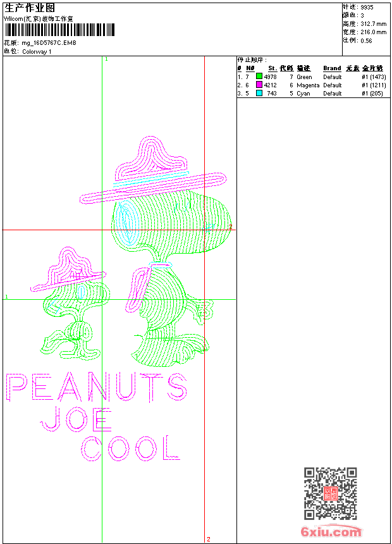Select the file name mg_16D5767C.EMB

coord(49,43)
